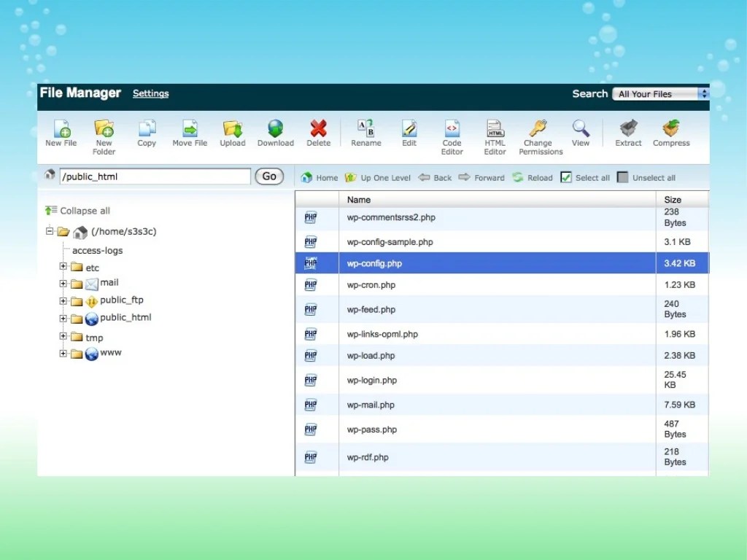
Task: Open the Settings menu
Action: [150, 93]
